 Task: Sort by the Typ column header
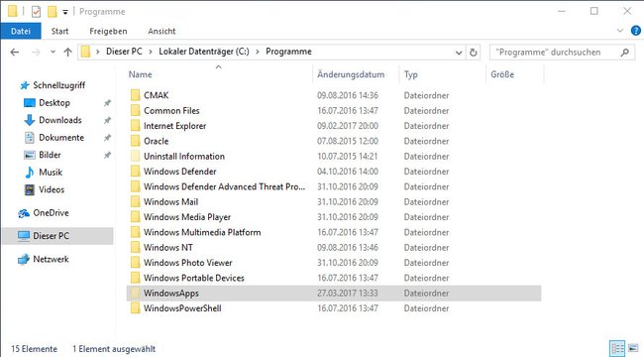tap(411, 74)
